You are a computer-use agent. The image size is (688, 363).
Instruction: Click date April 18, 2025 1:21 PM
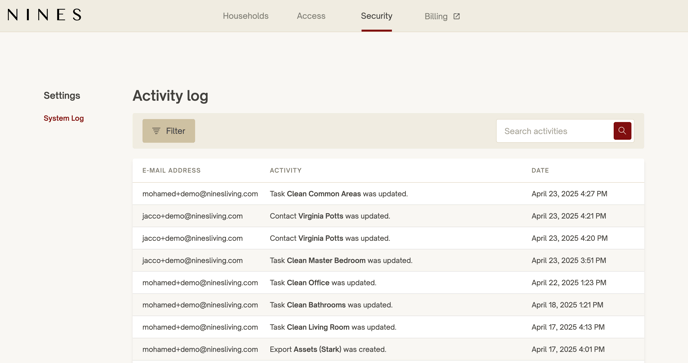[567, 305]
